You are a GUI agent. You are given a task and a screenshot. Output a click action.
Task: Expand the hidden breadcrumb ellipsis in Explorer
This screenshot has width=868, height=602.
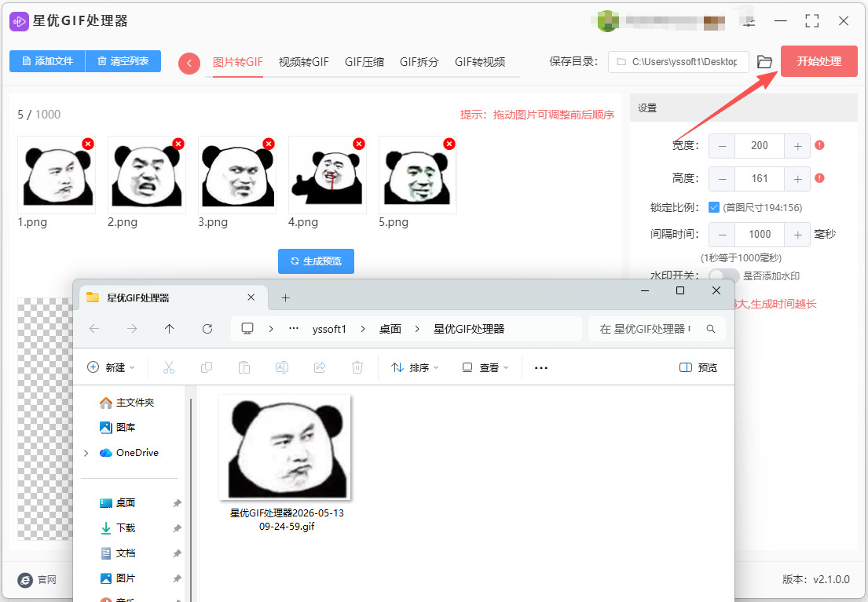[x=294, y=329]
